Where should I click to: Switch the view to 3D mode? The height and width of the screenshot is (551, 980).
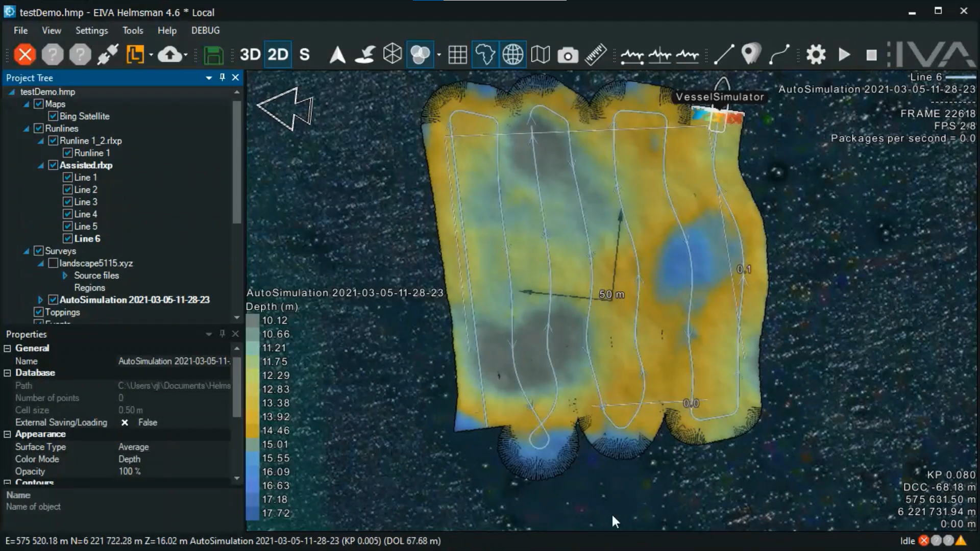tap(251, 55)
